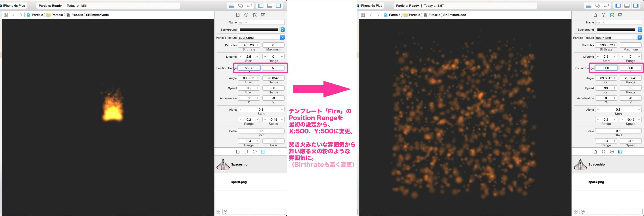The image size is (644, 216).
Task: Show Object library in the 1:56 window
Action: coord(255,152)
